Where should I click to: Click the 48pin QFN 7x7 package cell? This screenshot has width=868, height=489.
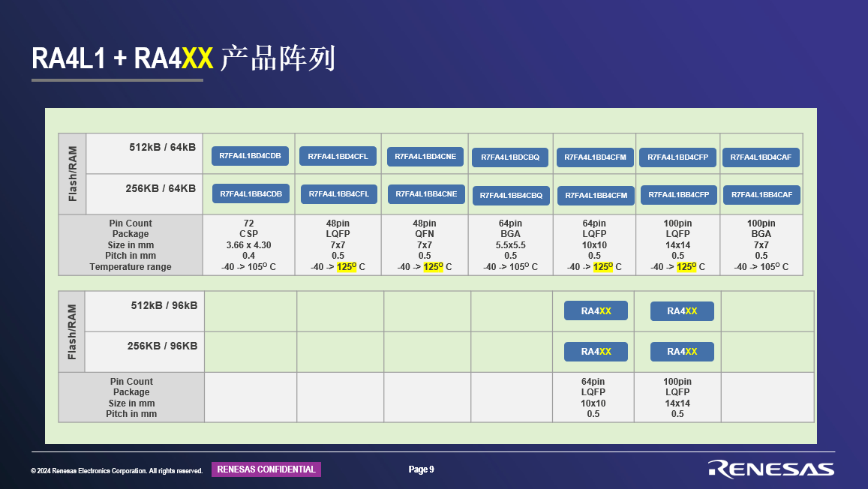[x=425, y=244]
